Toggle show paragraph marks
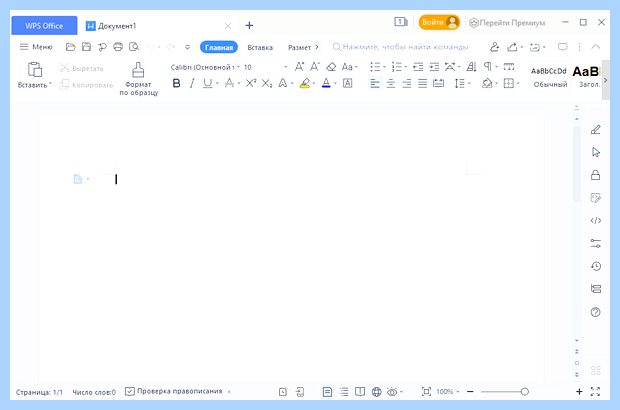This screenshot has height=410, width=620. [488, 67]
